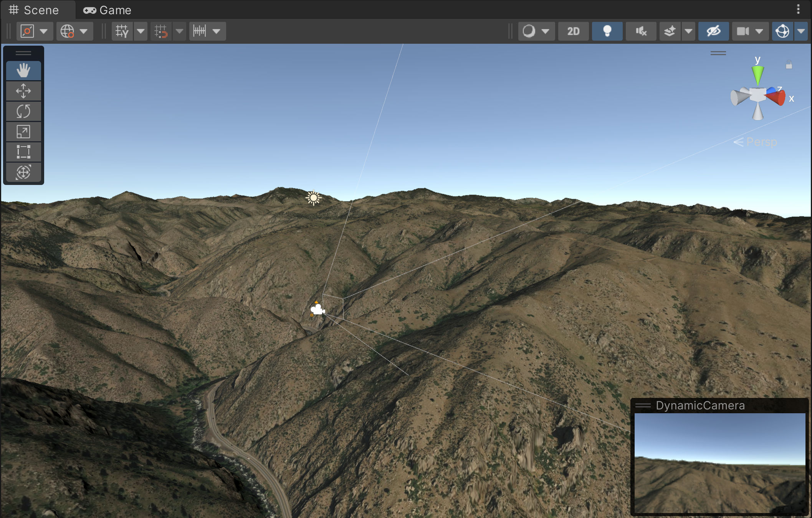812x518 pixels.
Task: Select the Hand view tool
Action: [23, 71]
